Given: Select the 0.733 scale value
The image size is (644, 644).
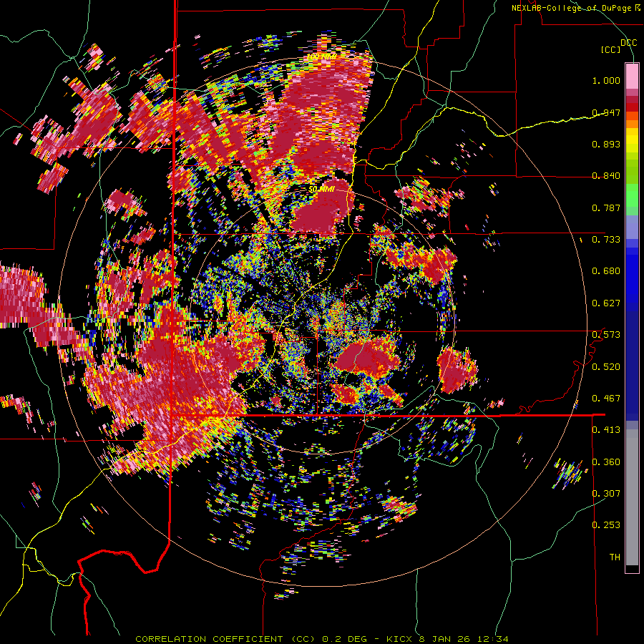Looking at the screenshot, I should (606, 240).
